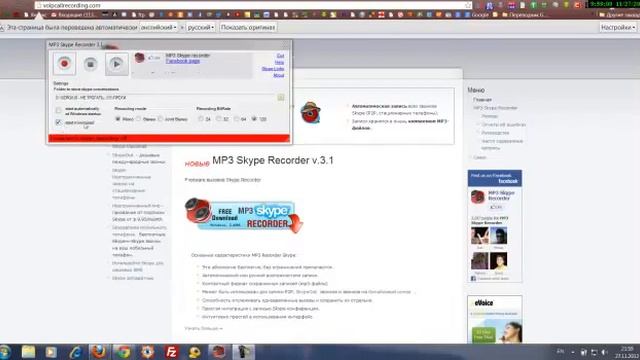Open the Руководство menu item
The height and width of the screenshot is (360, 640).
point(495,133)
